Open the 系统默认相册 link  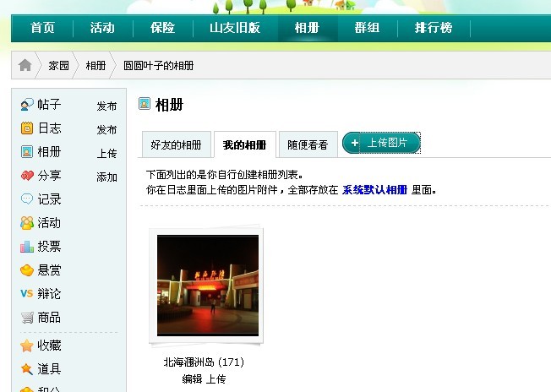pyautogui.click(x=374, y=190)
